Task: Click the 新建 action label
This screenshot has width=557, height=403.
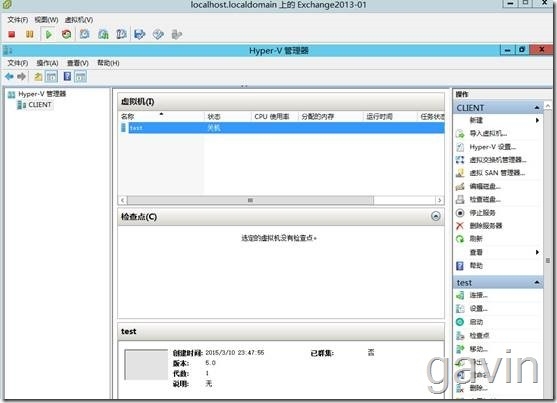Action: click(476, 120)
